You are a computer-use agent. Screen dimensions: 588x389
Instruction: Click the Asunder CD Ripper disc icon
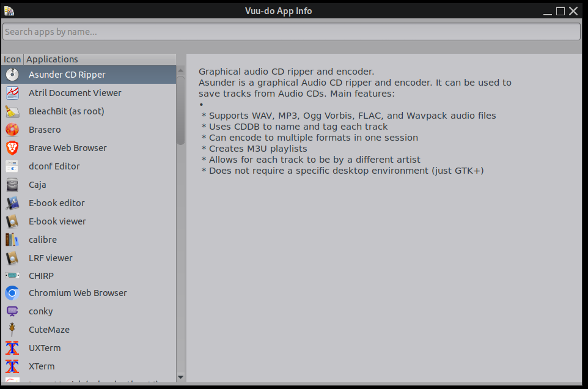click(12, 74)
